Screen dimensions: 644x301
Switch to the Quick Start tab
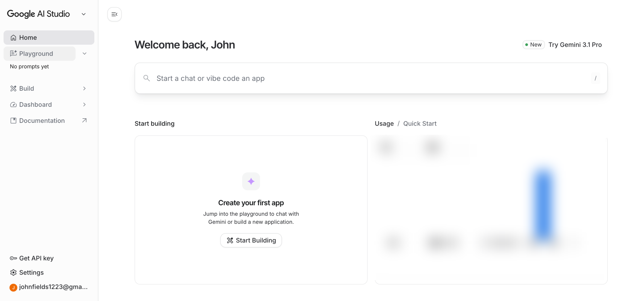(420, 124)
